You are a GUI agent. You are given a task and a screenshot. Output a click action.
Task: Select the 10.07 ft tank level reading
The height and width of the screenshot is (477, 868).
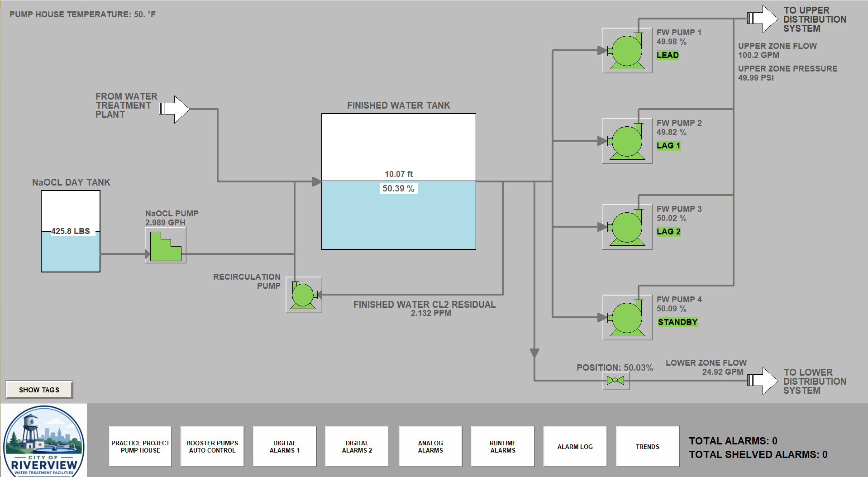click(x=399, y=174)
